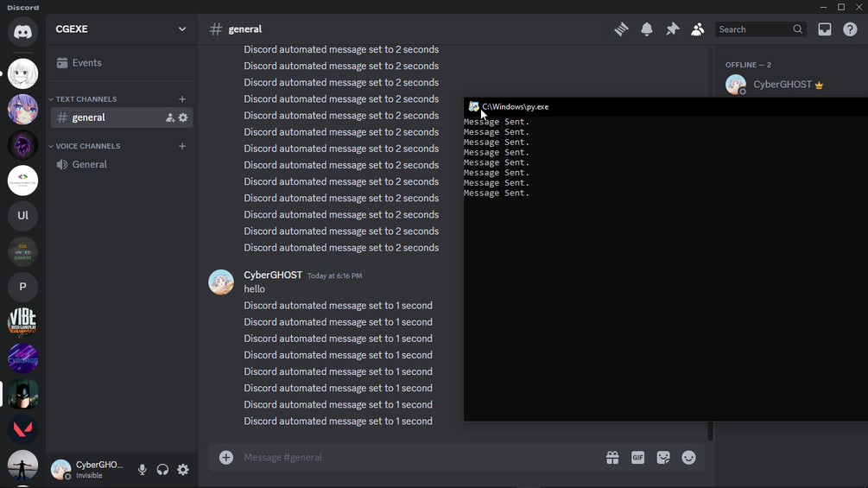Open the sticker picker
Image resolution: width=868 pixels, height=488 pixels.
point(663,458)
